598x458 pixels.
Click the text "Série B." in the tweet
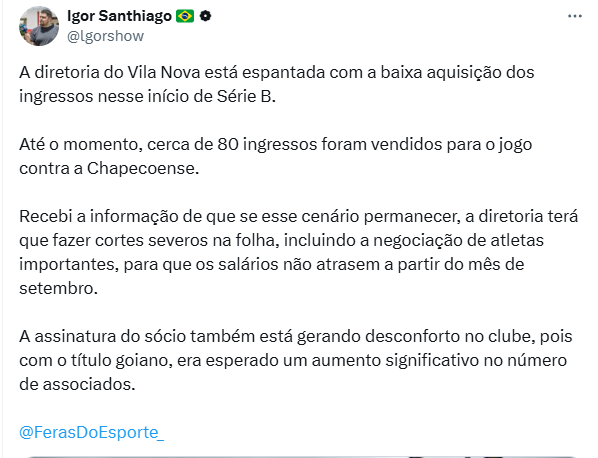coord(246,96)
